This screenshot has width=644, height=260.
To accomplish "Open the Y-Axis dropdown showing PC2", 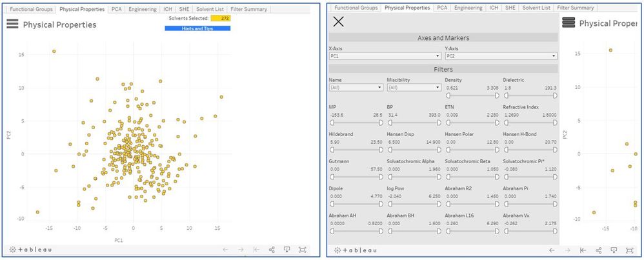I will (x=500, y=56).
